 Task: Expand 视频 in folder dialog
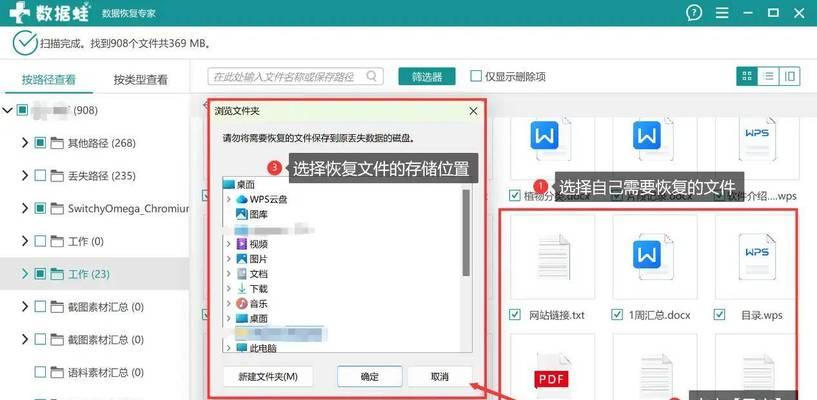(229, 243)
